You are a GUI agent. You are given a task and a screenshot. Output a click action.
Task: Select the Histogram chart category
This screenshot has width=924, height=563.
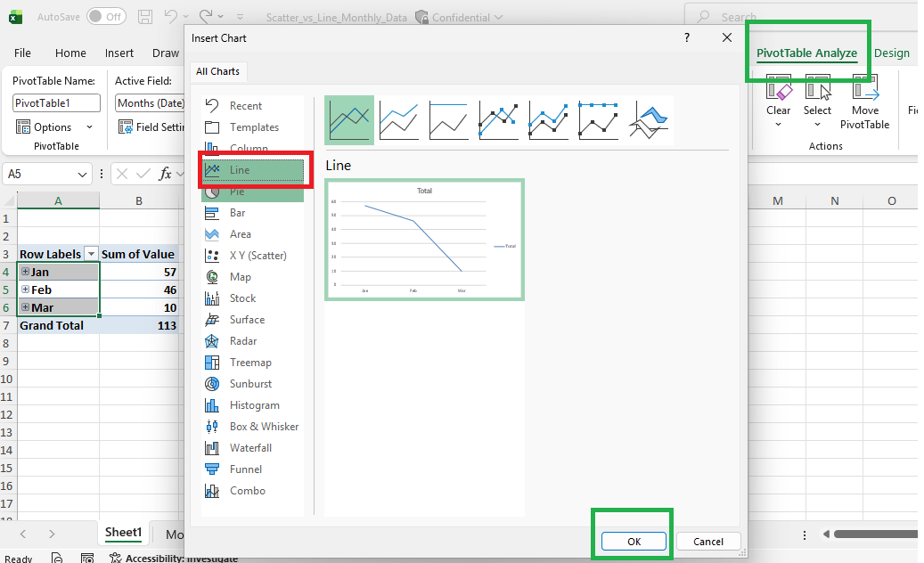[253, 405]
